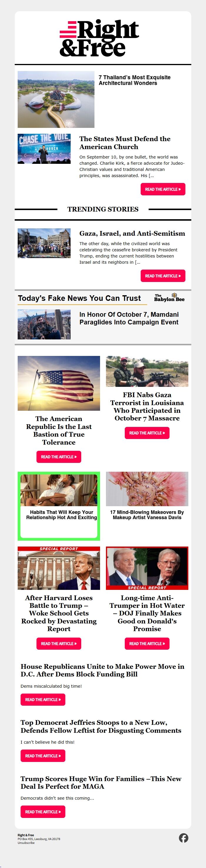The image size is (206, 868).
Task: Read the Gaza, Israel, Anti-Semitism article button
Action: [163, 276]
